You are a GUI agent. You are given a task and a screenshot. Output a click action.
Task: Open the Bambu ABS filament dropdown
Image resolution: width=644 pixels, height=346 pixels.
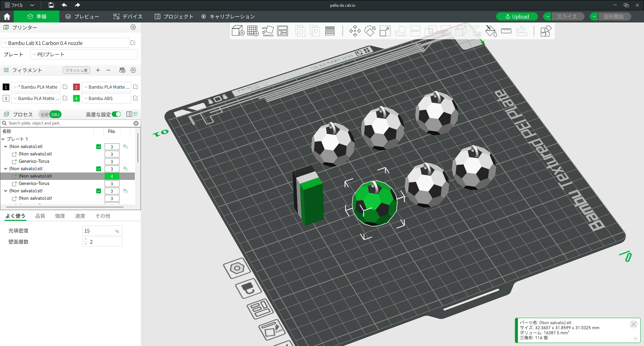tap(106, 98)
